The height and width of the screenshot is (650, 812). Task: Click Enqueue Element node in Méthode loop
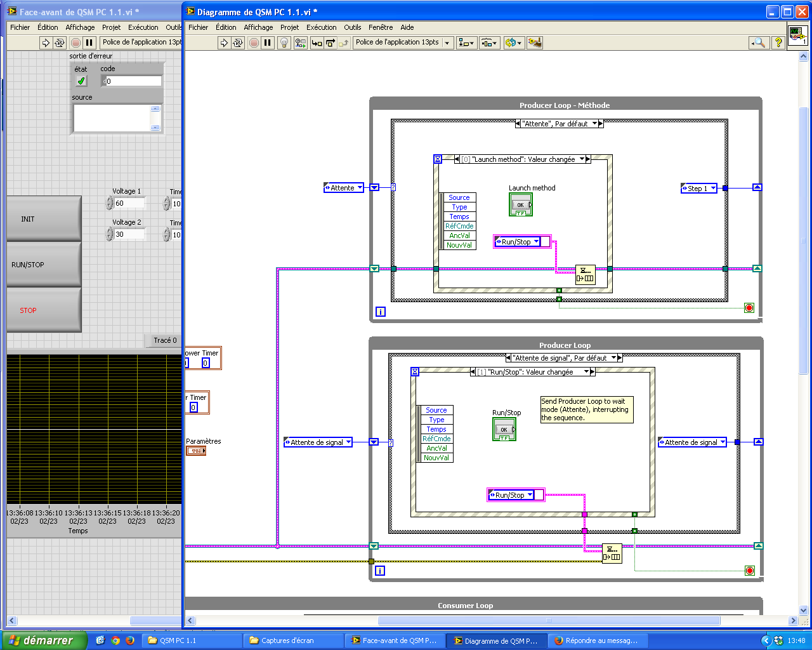(585, 275)
